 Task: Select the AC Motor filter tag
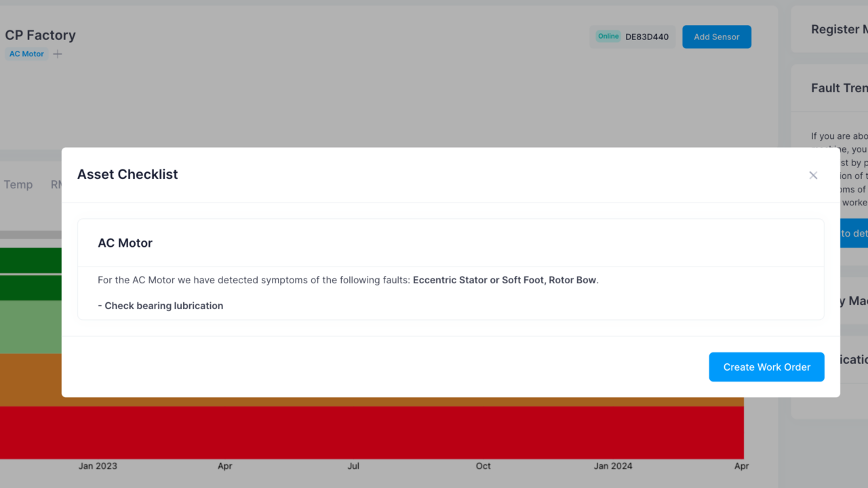(26, 54)
